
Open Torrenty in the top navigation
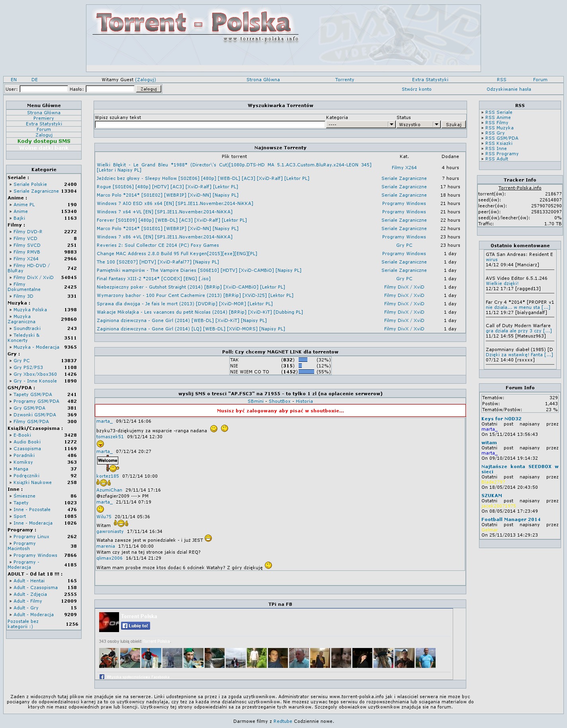pyautogui.click(x=344, y=80)
